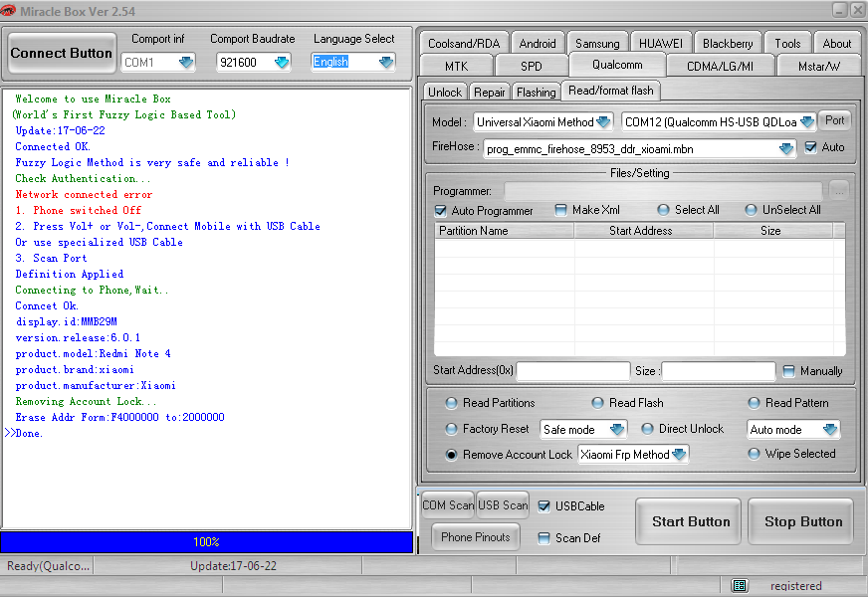
Task: Expand the Xiaomi Frp Method dropdown
Action: point(679,455)
